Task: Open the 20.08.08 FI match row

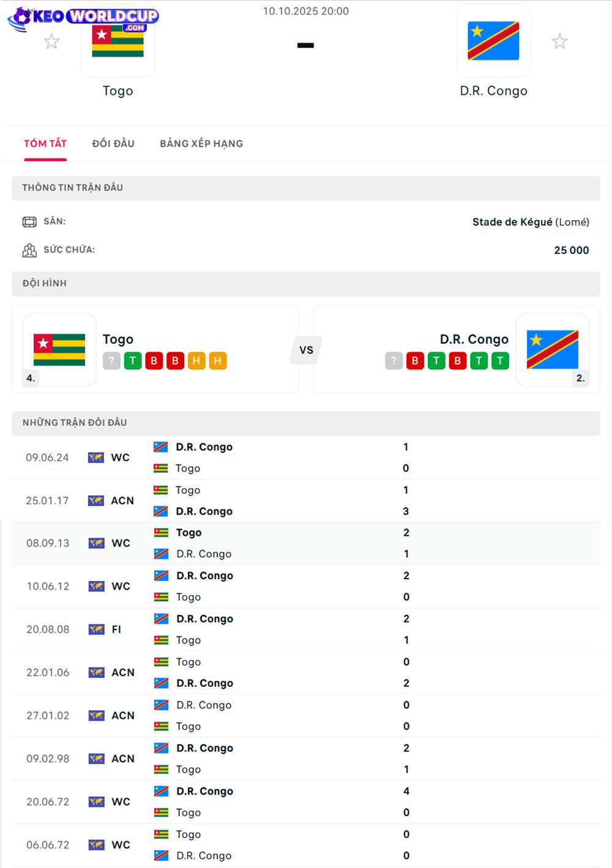Action: click(x=306, y=629)
